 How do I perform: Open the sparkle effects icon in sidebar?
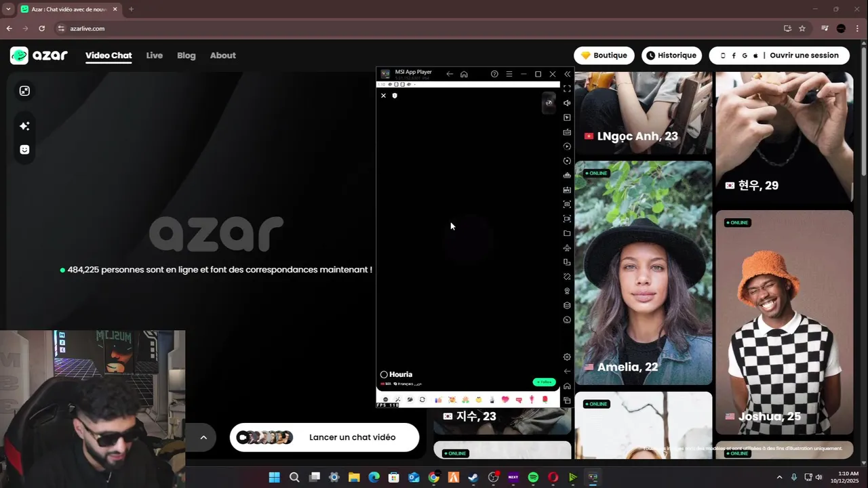(24, 126)
